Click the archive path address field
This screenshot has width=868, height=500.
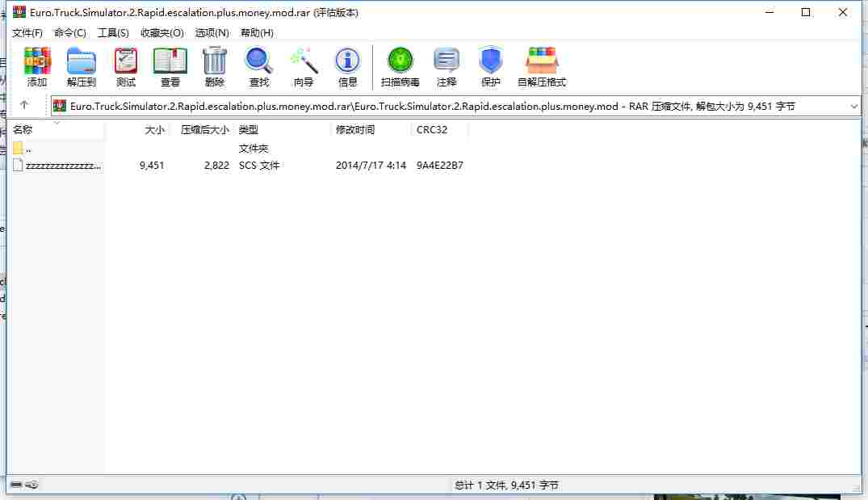455,106
